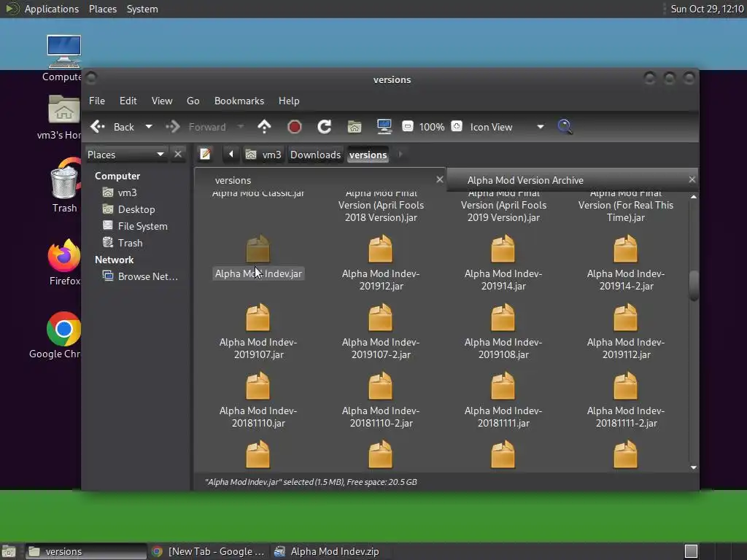Open Computer from the toolbar icon

(384, 127)
